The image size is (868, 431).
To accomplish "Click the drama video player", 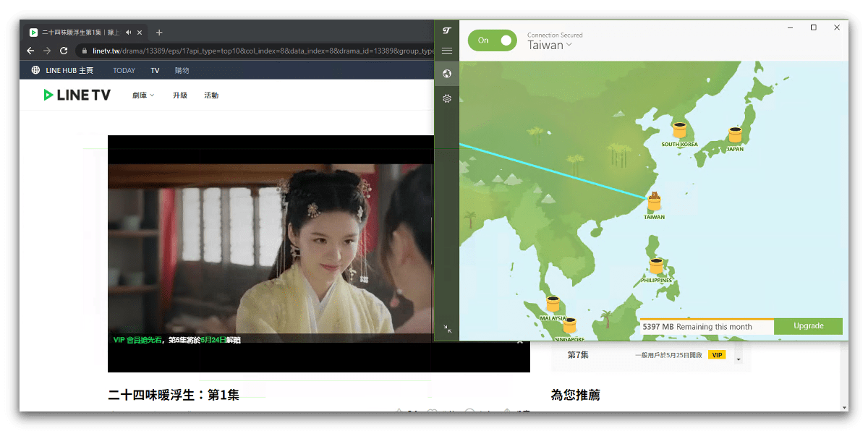I will tap(271, 253).
